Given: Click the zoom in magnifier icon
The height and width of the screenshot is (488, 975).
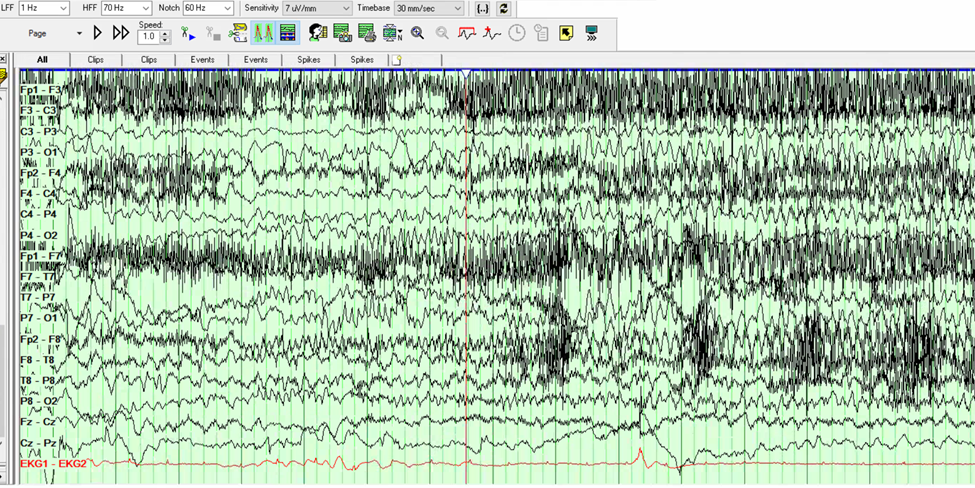Looking at the screenshot, I should click(417, 33).
